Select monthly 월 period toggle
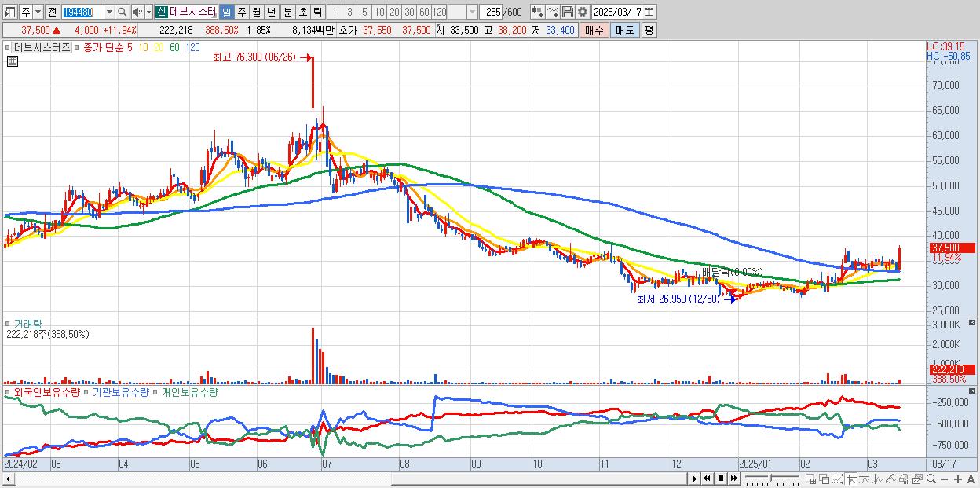The image size is (980, 488). tap(256, 12)
